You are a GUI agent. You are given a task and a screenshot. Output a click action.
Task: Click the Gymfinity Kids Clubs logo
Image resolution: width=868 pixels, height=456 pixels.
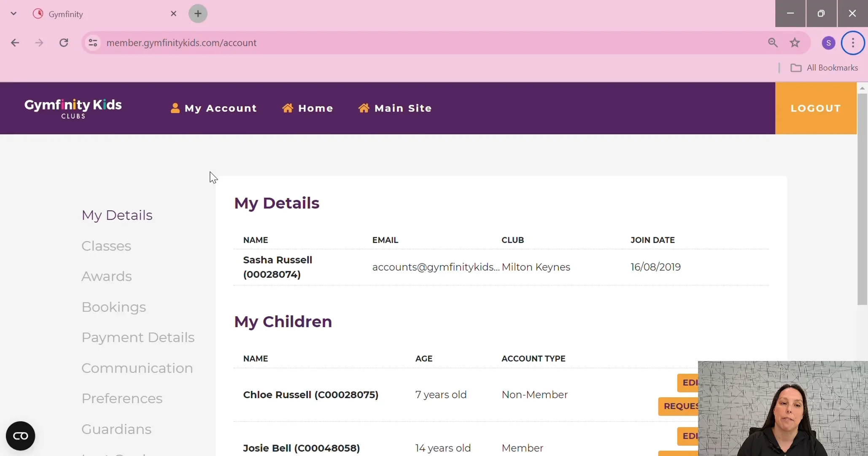(x=73, y=109)
